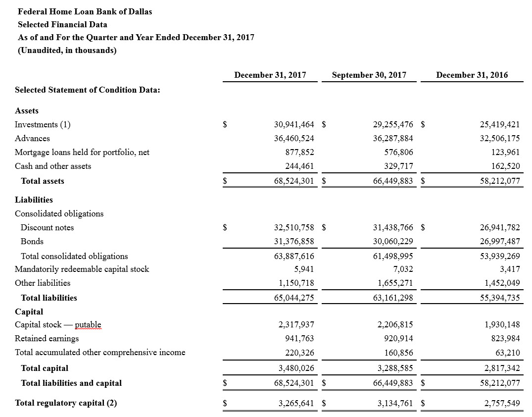
Task: Click 'Total accumulated other comprehensive income' label
Action: (100, 353)
